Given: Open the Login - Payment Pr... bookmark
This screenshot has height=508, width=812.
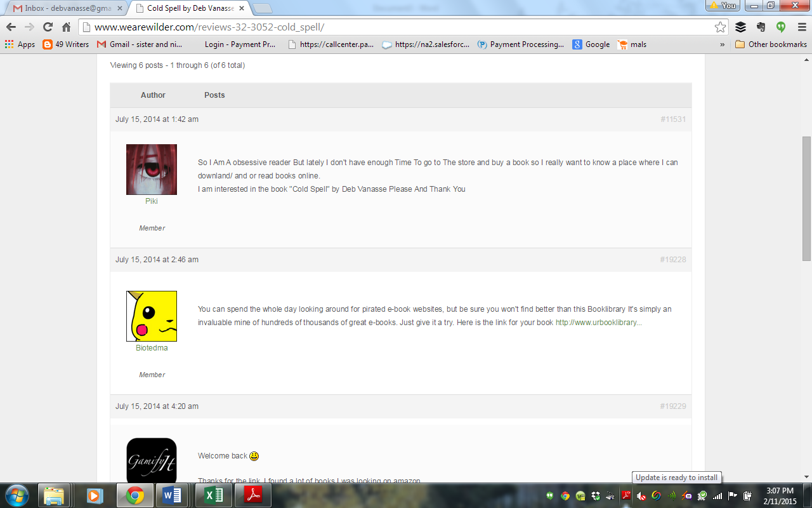Looking at the screenshot, I should 240,44.
